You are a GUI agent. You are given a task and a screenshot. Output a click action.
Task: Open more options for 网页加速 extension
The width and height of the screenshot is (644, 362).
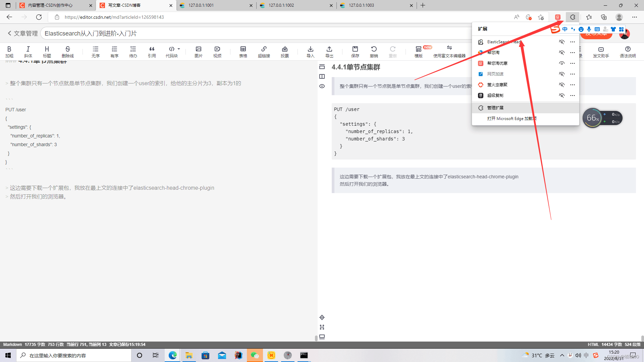coord(573,74)
